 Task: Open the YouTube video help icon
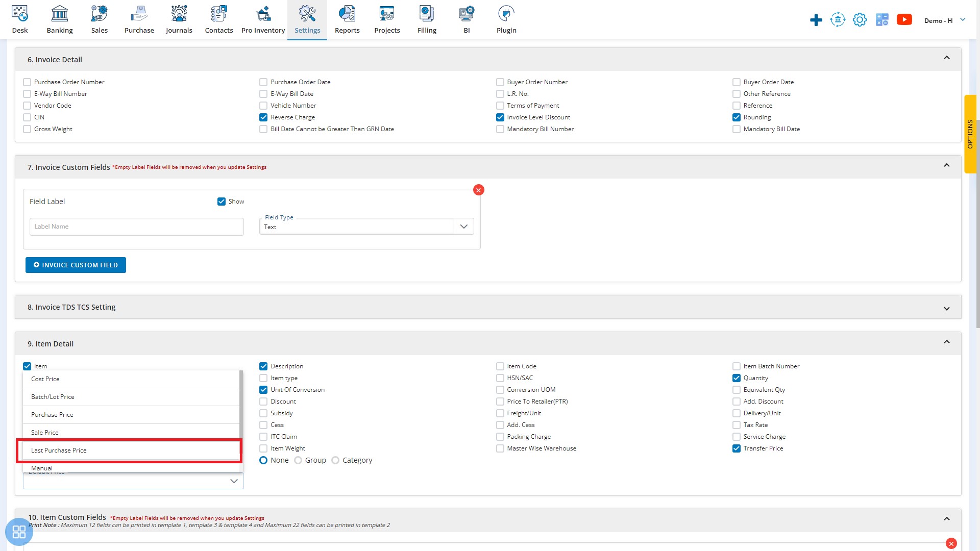point(904,20)
